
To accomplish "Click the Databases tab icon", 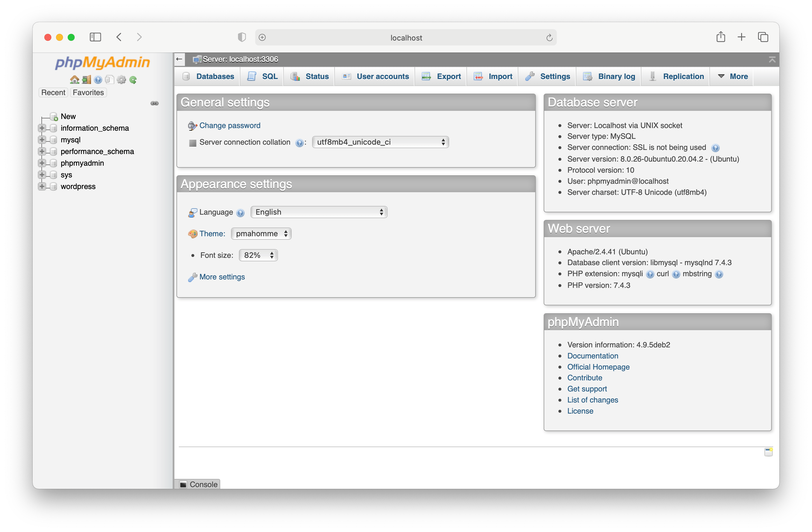I will point(186,76).
